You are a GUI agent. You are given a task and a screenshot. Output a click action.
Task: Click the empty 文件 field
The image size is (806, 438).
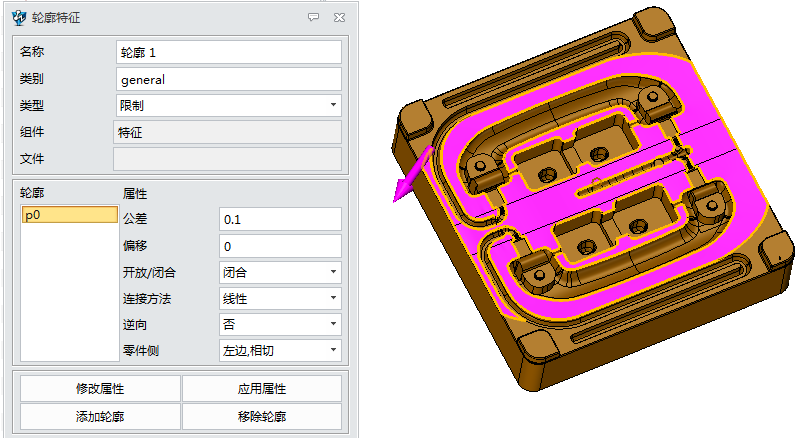(229, 159)
